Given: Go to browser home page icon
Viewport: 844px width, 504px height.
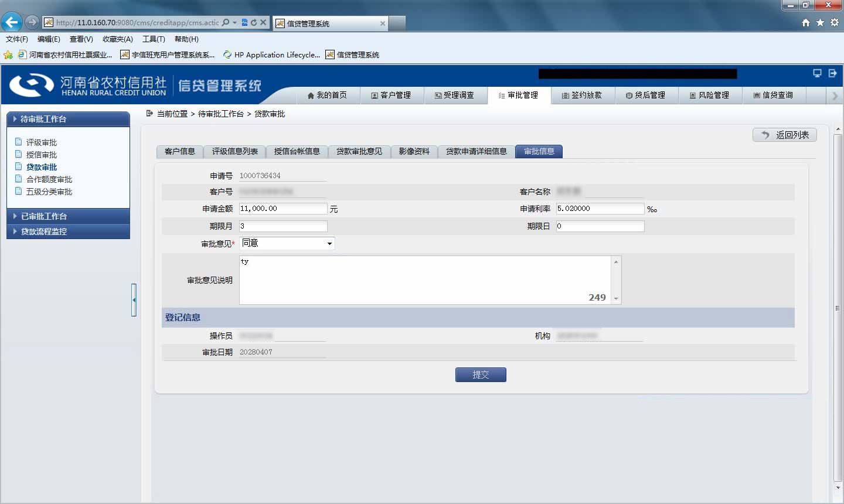Looking at the screenshot, I should tap(806, 22).
